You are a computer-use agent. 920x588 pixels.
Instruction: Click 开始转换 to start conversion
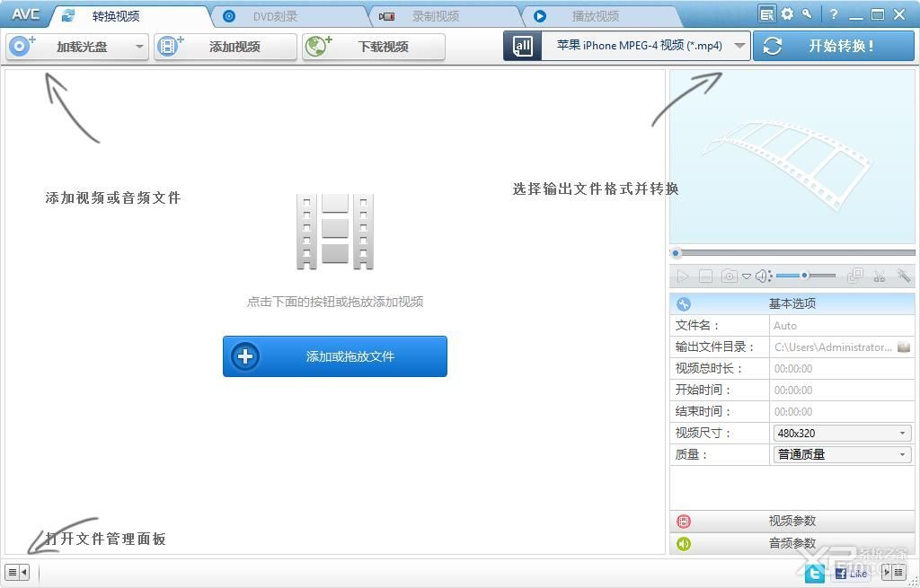(834, 46)
